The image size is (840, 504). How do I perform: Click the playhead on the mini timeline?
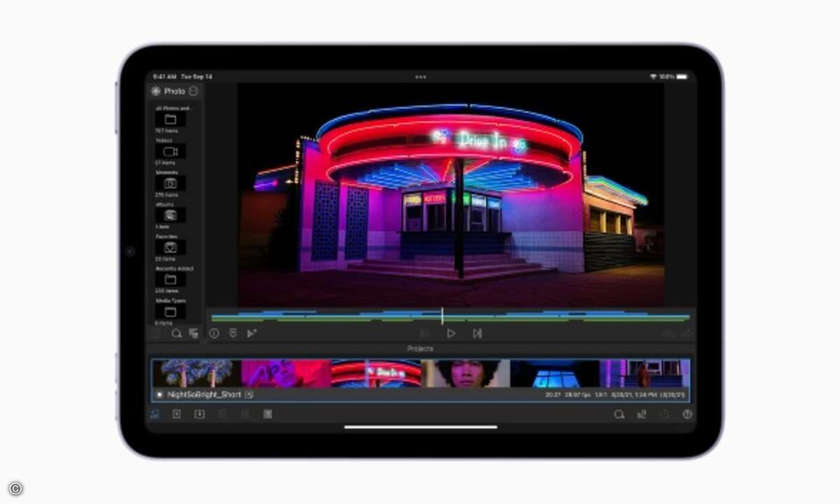[x=442, y=316]
